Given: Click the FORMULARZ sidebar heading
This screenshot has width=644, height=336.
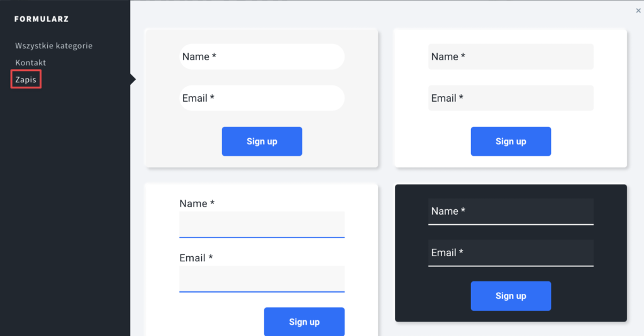Looking at the screenshot, I should pos(42,19).
